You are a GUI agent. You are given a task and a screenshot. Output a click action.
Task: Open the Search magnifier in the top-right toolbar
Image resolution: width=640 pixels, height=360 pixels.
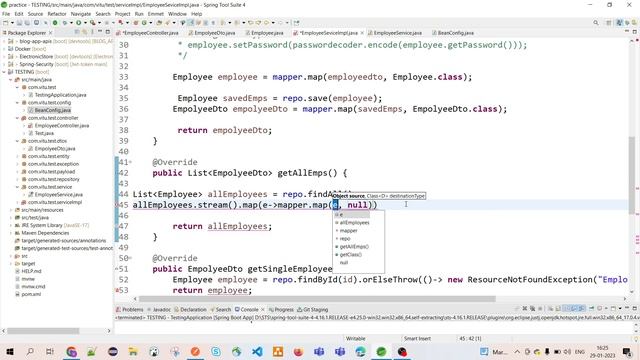[596, 23]
